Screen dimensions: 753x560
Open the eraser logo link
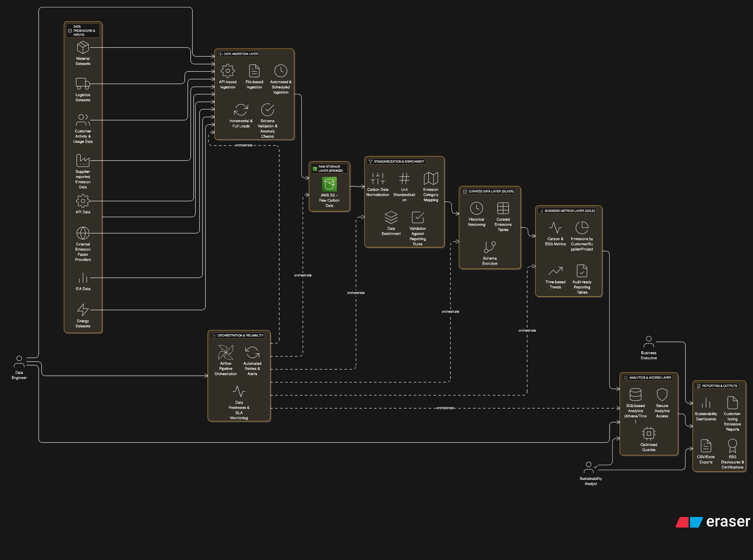click(x=713, y=522)
